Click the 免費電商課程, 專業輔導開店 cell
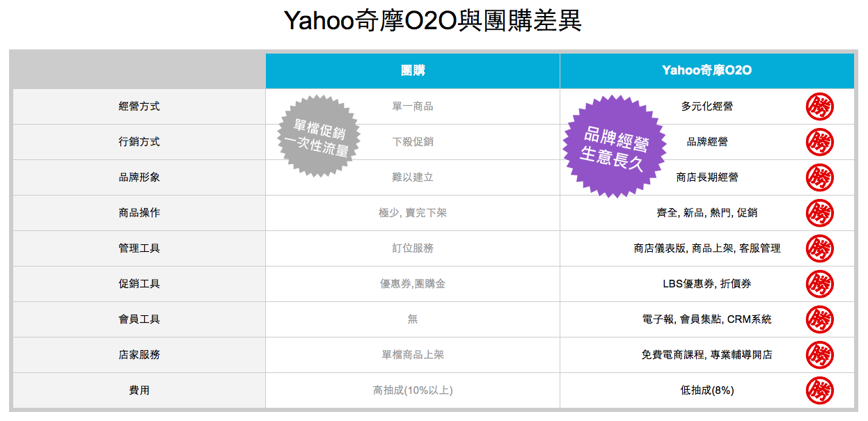This screenshot has height=421, width=868. pos(707,355)
